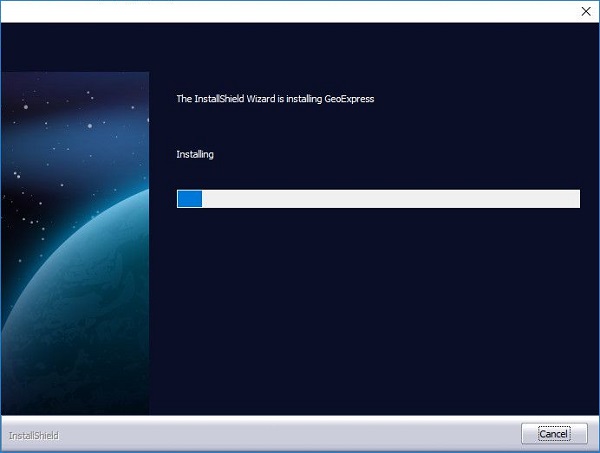Viewport: 600px width, 453px height.
Task: Click the planet artwork side panel
Action: [75, 243]
